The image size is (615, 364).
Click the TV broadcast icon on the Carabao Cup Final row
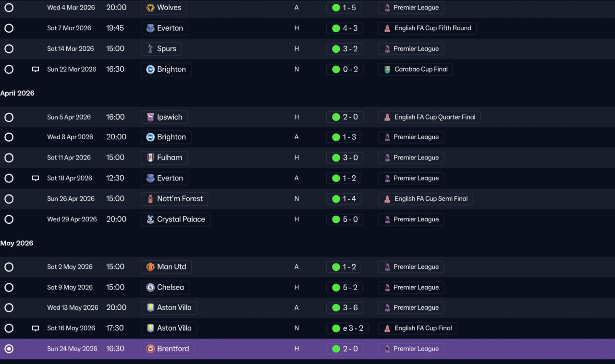click(36, 69)
